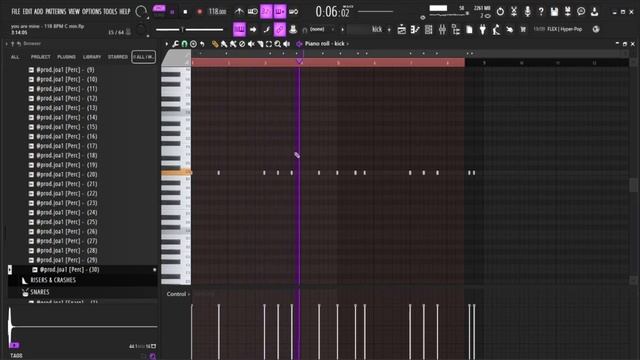The height and width of the screenshot is (360, 640).
Task: Open the Channel rack icon
Action: point(429,29)
